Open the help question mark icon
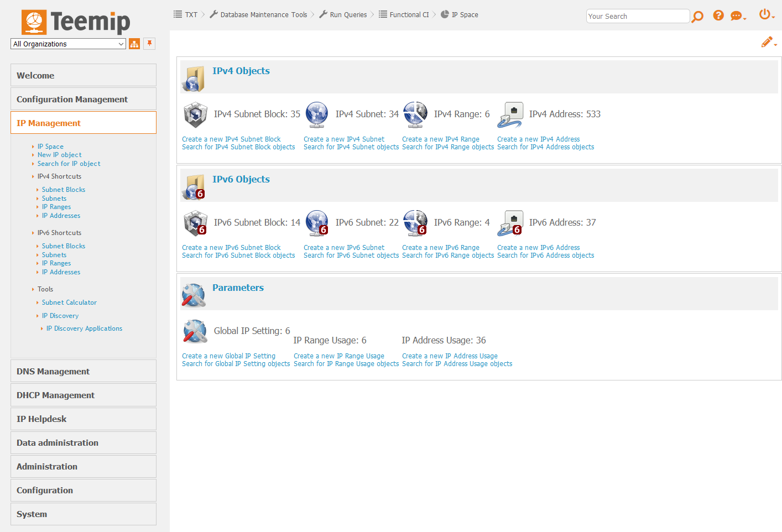Screen dimensions: 782x532 pos(718,15)
